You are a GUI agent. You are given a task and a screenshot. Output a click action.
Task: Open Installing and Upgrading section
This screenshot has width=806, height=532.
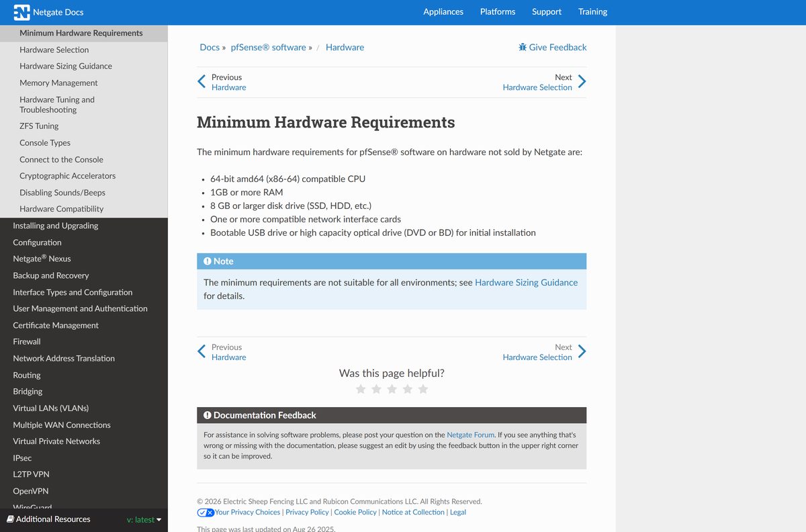[x=84, y=226]
